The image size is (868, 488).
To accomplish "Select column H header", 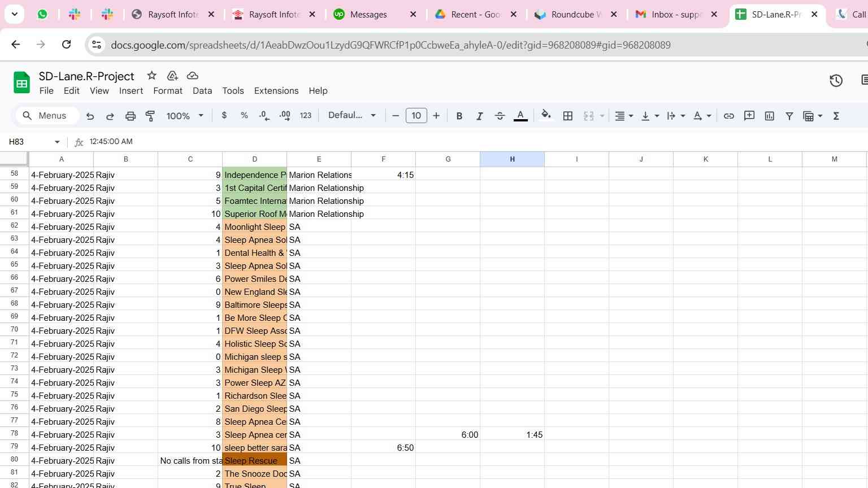I will click(513, 159).
